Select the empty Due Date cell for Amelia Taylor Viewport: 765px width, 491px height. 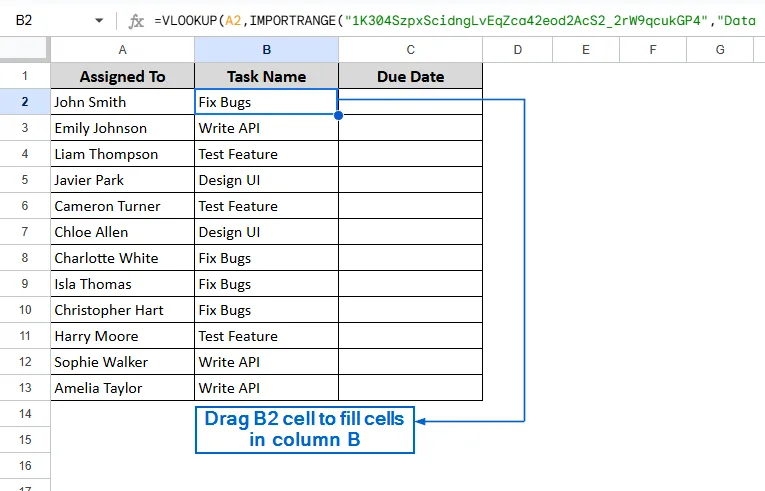pyautogui.click(x=411, y=388)
